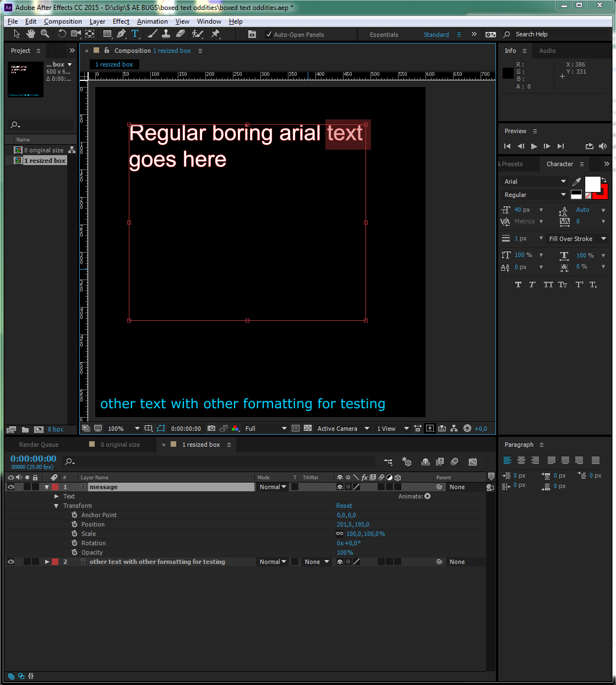The height and width of the screenshot is (685, 616).
Task: Toggle the transparency grid checkerboard icon
Action: click(308, 428)
